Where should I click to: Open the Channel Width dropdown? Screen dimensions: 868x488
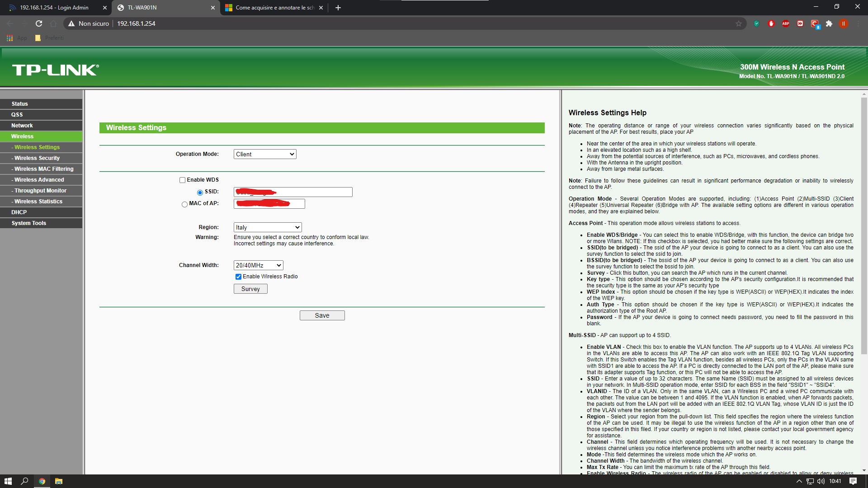(x=258, y=265)
